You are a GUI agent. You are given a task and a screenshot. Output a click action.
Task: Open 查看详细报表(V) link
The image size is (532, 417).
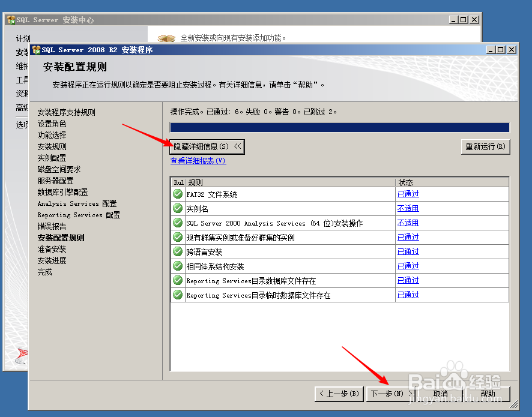click(198, 161)
